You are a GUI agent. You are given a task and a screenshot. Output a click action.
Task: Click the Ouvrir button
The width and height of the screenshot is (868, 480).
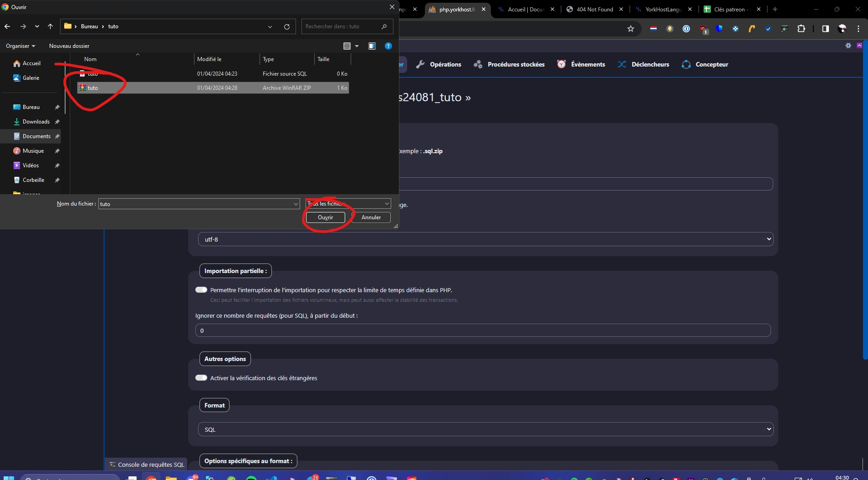325,217
